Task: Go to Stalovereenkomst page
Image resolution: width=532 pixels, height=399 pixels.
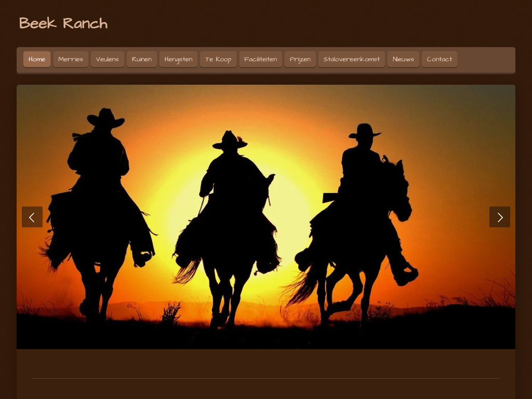Action: (x=352, y=59)
